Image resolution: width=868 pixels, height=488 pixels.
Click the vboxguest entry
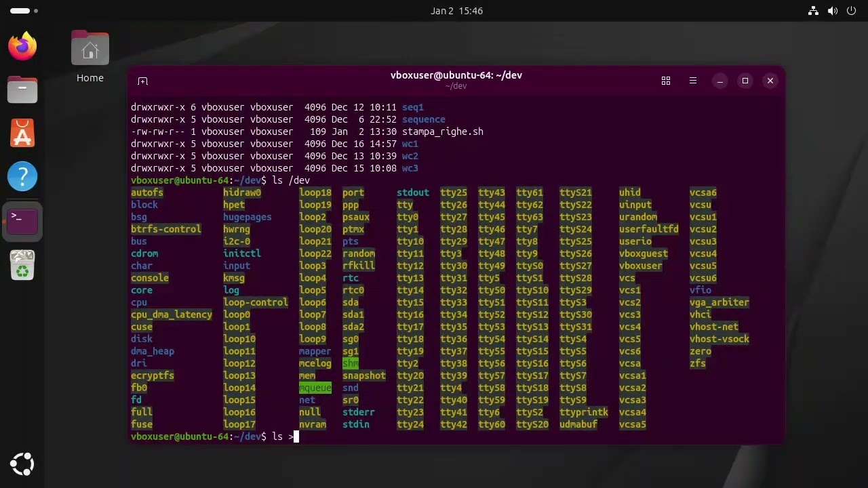click(644, 253)
